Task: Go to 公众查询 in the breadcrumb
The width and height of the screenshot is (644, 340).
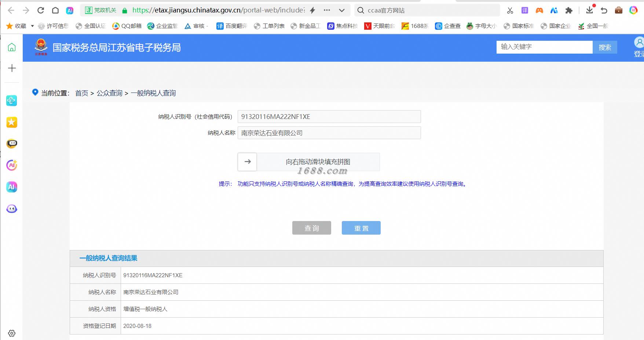Action: (x=109, y=93)
